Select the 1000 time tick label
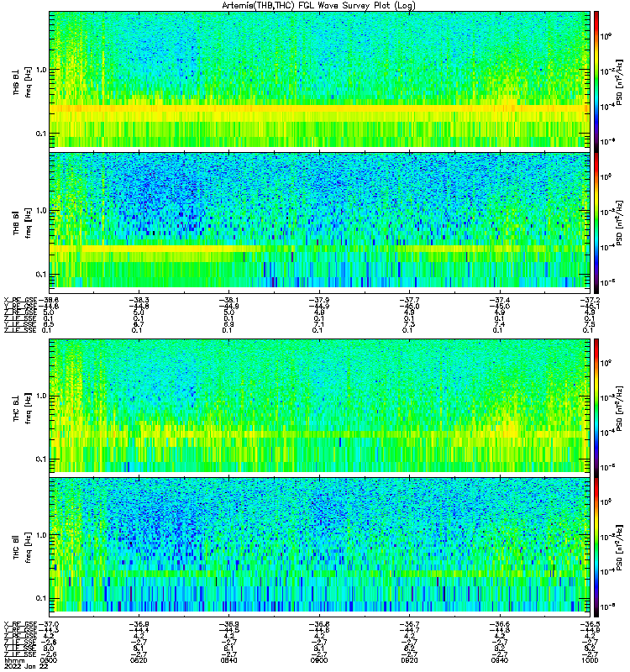 click(590, 660)
